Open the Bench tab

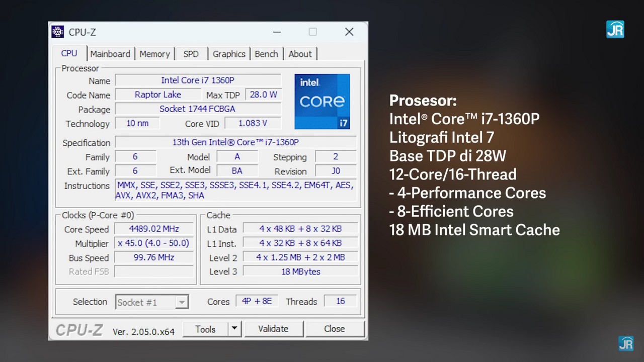point(266,54)
